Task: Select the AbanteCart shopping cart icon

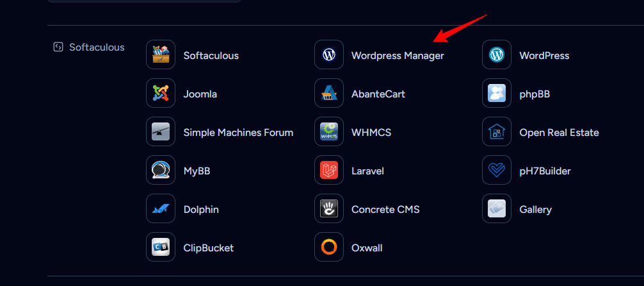Action: point(329,94)
